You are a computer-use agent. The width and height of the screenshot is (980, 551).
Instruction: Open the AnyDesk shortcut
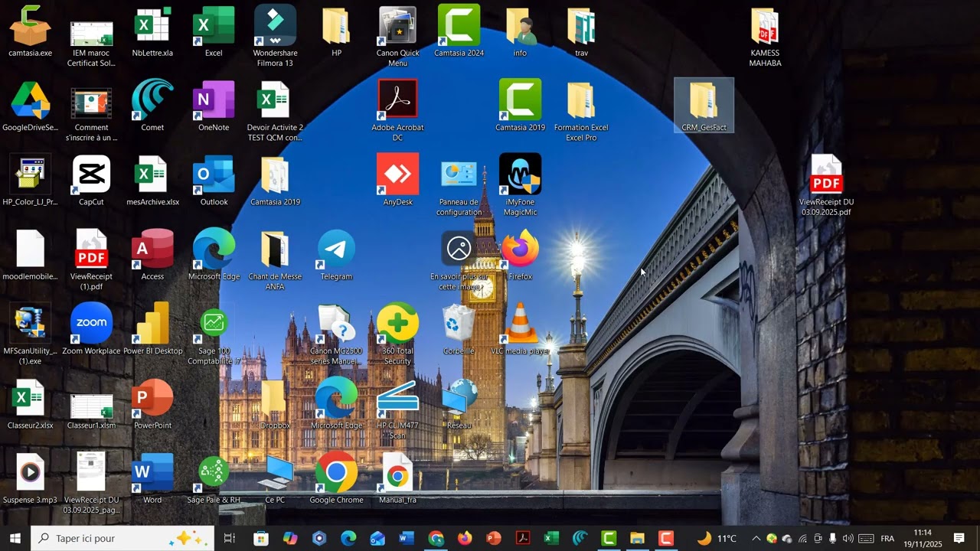(x=397, y=180)
